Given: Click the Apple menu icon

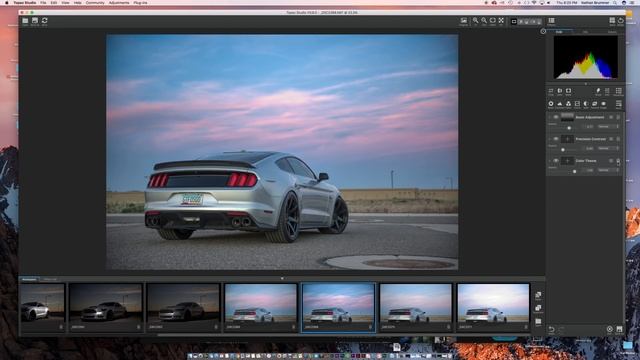Looking at the screenshot, I should pos(7,2).
